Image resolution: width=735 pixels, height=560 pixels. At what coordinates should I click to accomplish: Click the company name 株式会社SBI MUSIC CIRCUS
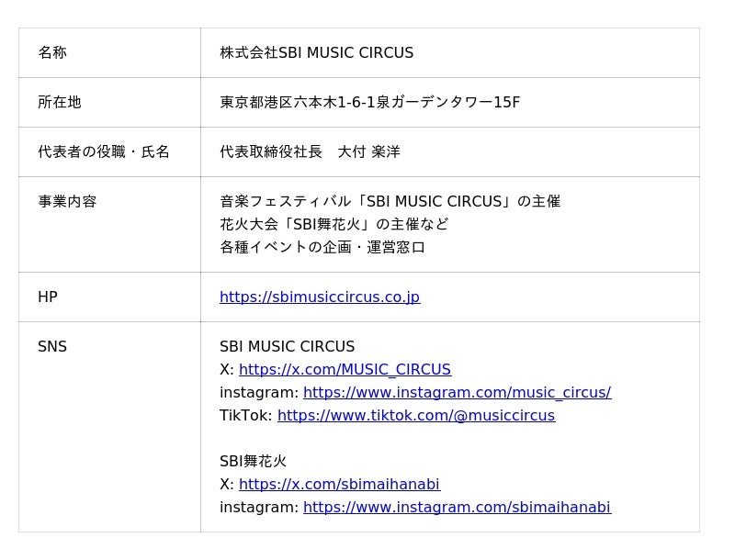316,53
